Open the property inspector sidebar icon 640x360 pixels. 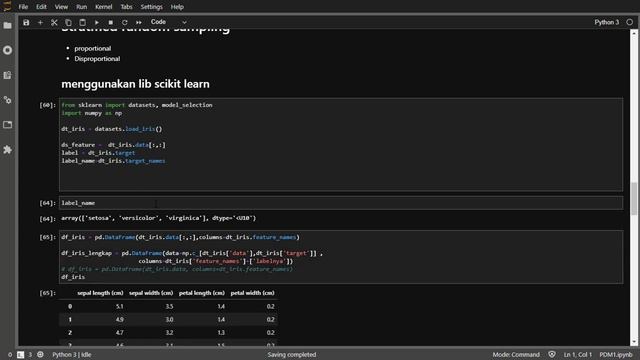(7, 100)
